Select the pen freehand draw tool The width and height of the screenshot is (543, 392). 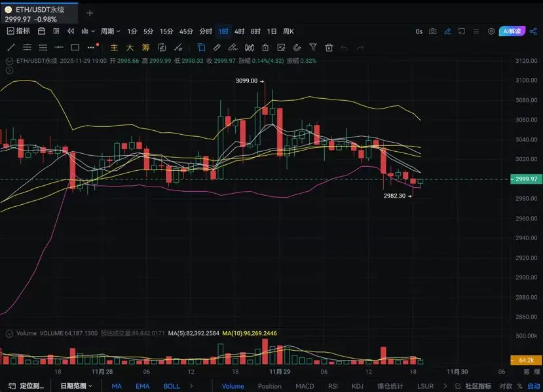pos(233,47)
